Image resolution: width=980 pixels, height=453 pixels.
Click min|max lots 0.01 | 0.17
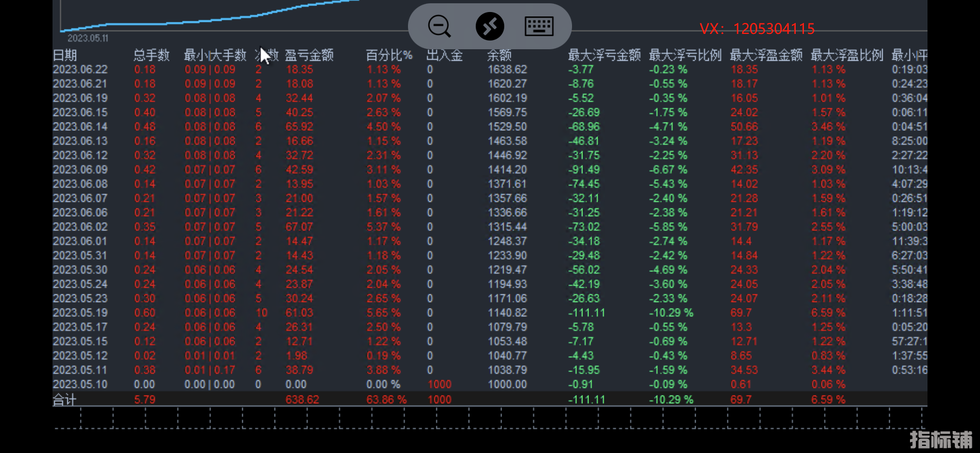click(x=210, y=370)
